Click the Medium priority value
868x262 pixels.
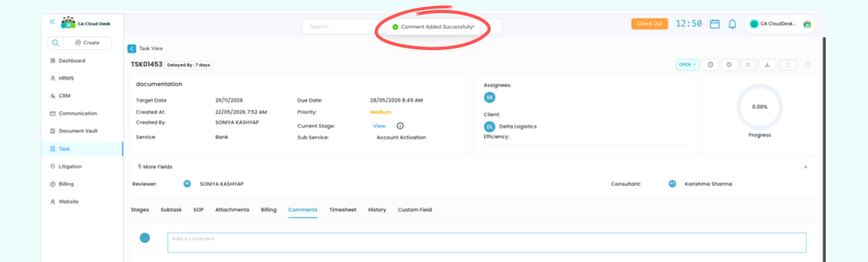tap(381, 112)
